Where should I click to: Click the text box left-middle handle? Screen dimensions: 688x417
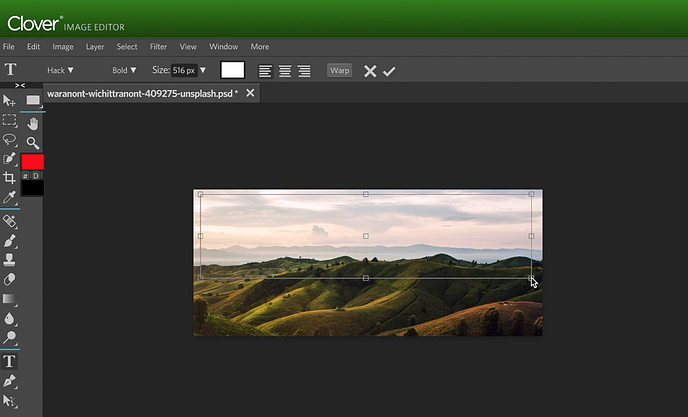pyautogui.click(x=201, y=236)
